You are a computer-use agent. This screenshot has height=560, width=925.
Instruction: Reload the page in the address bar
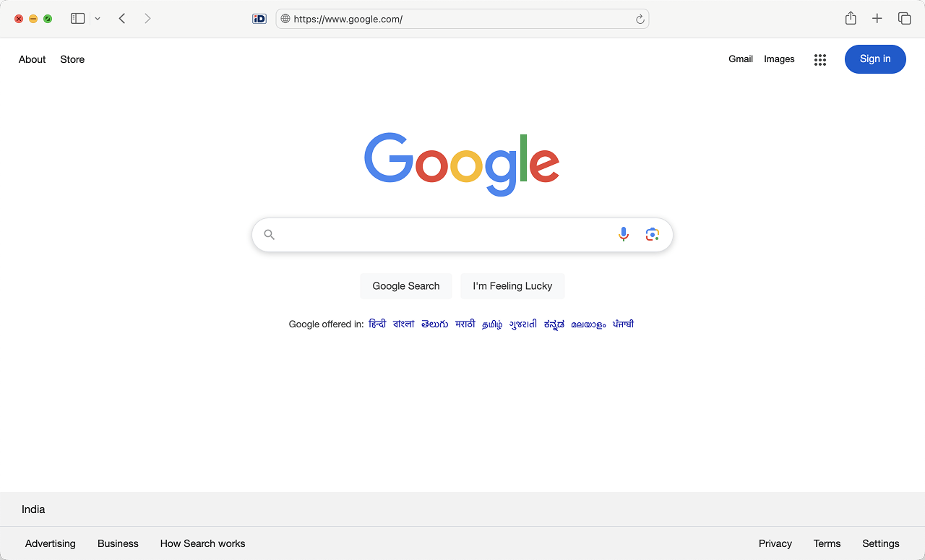pyautogui.click(x=640, y=20)
